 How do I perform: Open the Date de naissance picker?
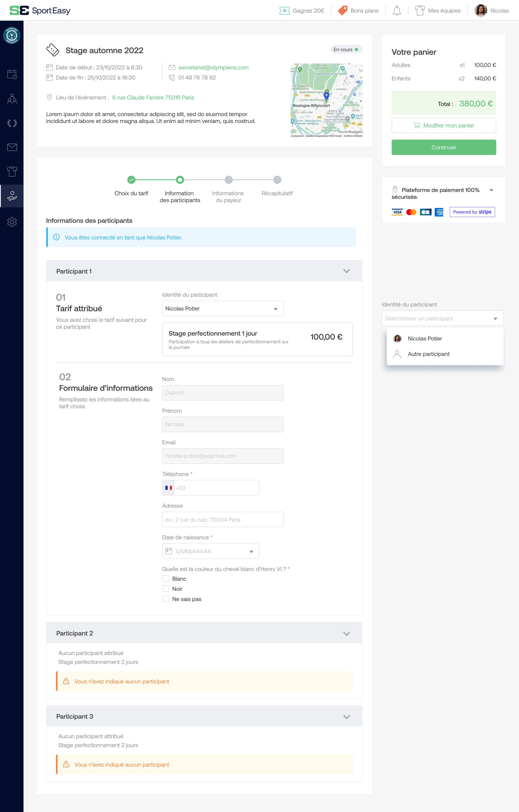coord(211,551)
